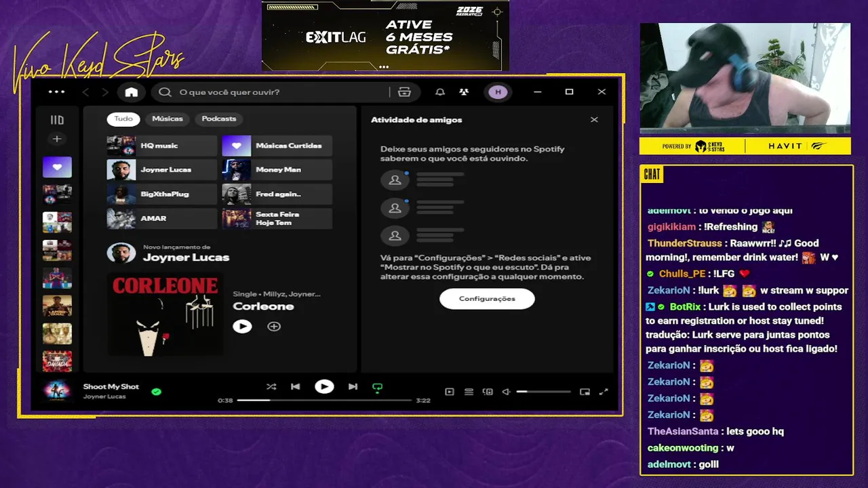This screenshot has height=488, width=868.
Task: Open the BigXthaPlug tile
Action: (161, 195)
